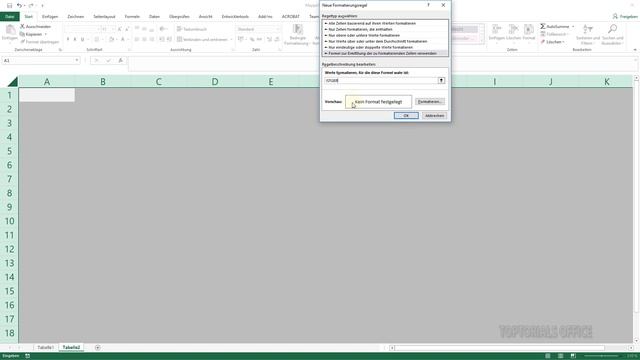640x360 pixels.
Task: Open the Standard number format dropdown
Action: pos(278,29)
